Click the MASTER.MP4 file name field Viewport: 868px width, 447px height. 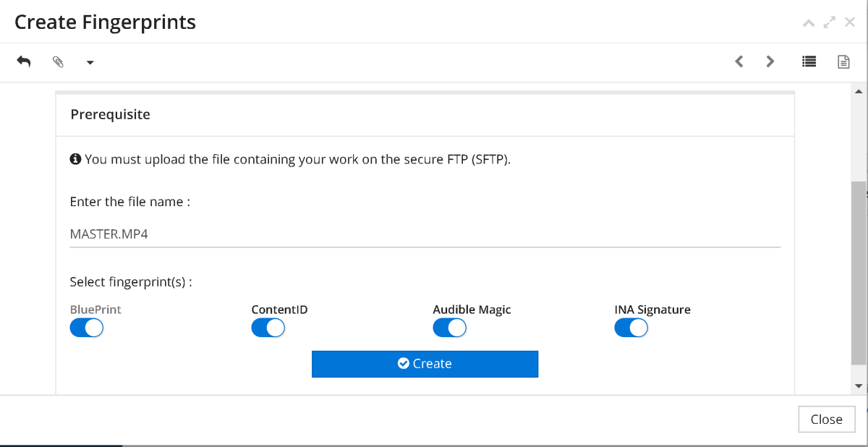point(425,234)
